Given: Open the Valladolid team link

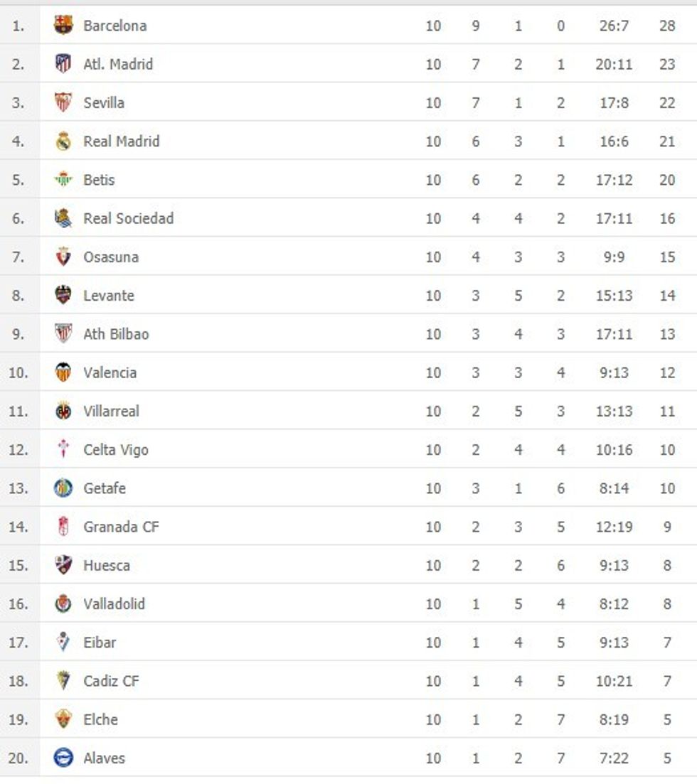Looking at the screenshot, I should tap(114, 603).
